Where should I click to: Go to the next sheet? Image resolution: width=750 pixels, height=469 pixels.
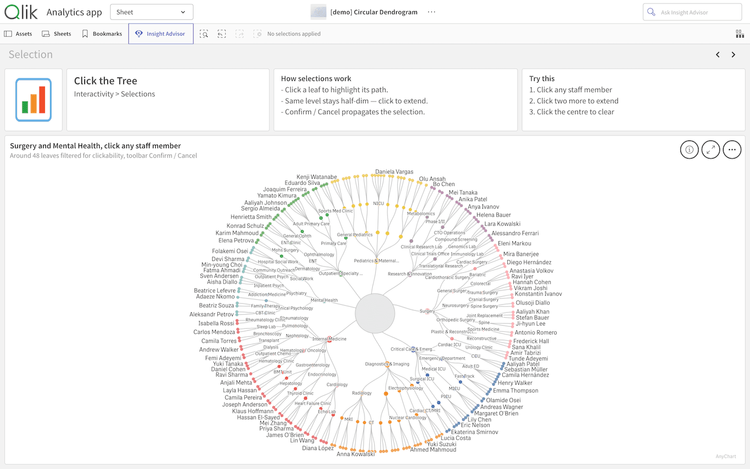click(733, 55)
